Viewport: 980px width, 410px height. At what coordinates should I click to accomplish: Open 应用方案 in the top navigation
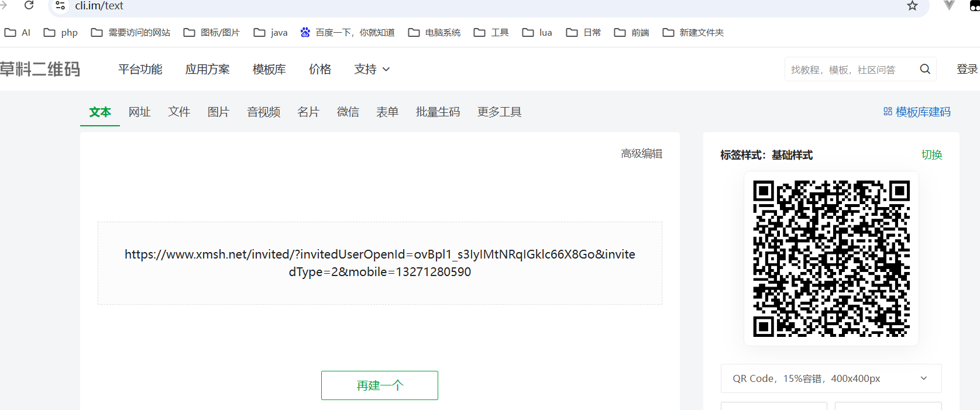(208, 69)
